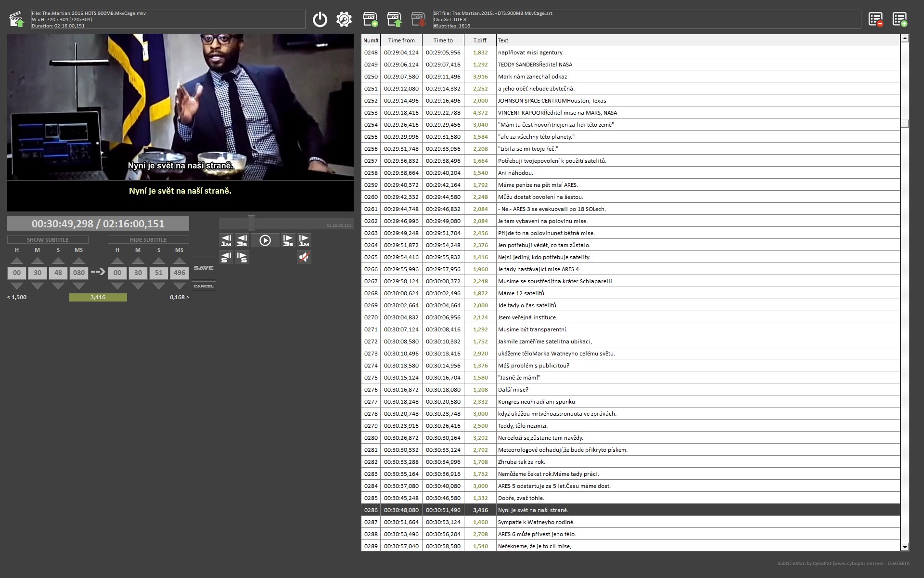This screenshot has height=578, width=924.
Task: Increase hide subtitle seconds
Action: coord(159,261)
